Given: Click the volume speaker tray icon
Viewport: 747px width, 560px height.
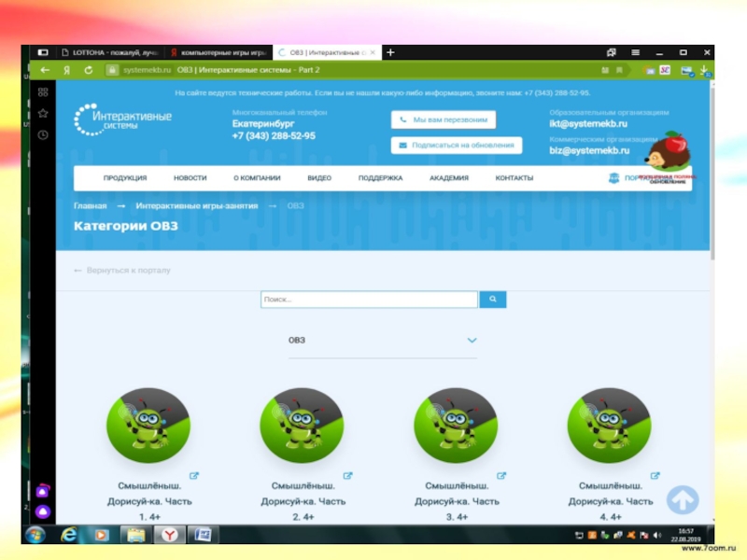Looking at the screenshot, I should tap(657, 535).
